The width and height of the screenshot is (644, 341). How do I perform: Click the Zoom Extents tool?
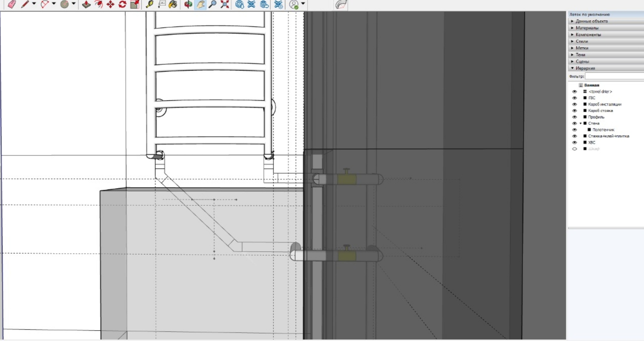point(225,4)
